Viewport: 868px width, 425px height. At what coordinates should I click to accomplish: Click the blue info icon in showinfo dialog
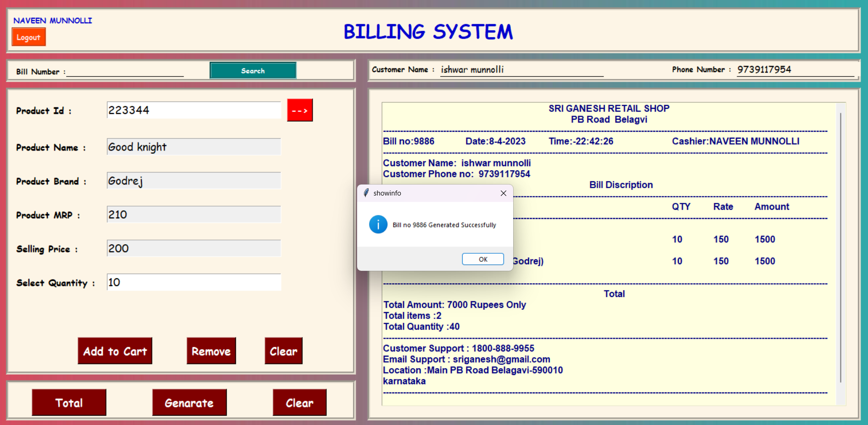(x=378, y=224)
